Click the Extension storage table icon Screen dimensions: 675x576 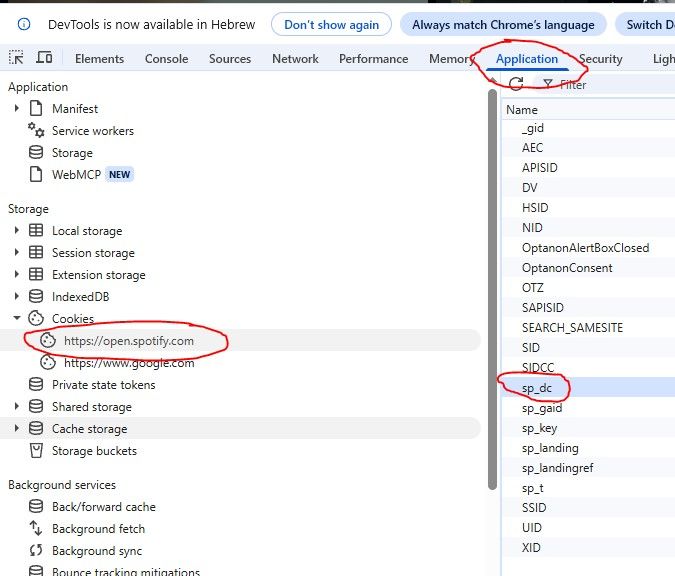click(36, 274)
